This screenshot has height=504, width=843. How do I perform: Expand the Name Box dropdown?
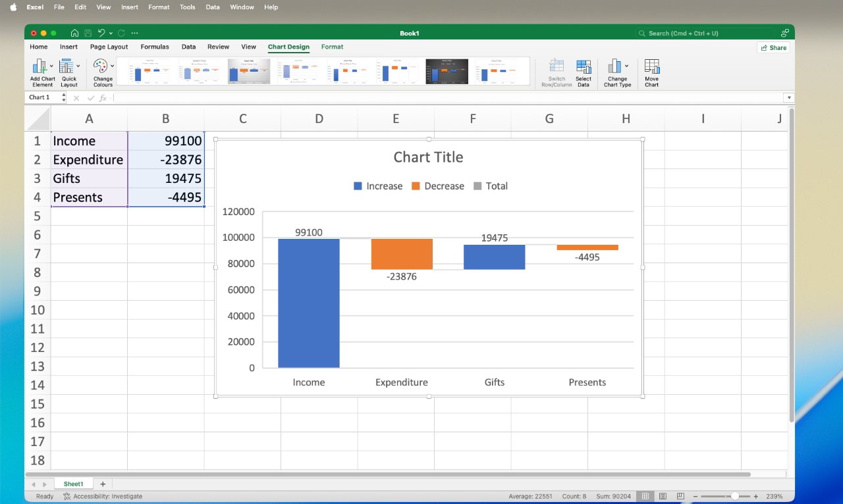click(63, 97)
